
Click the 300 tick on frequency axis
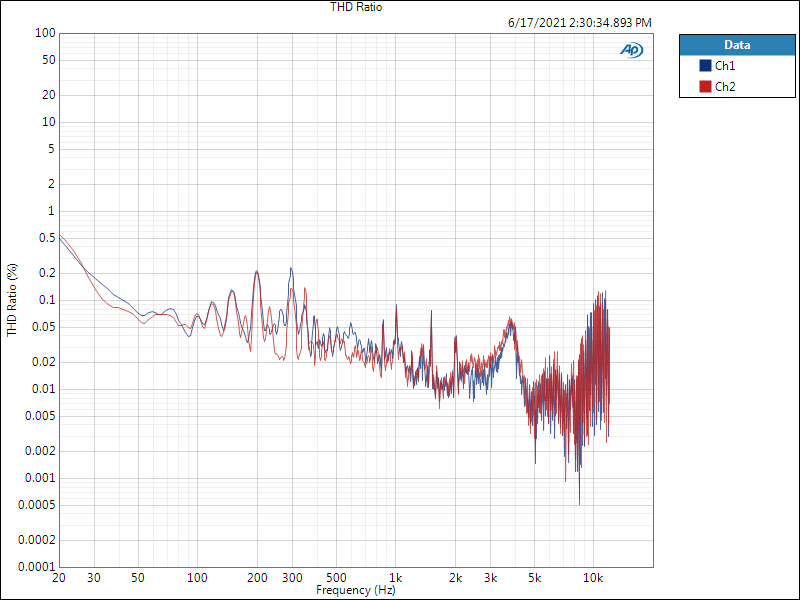pos(292,579)
